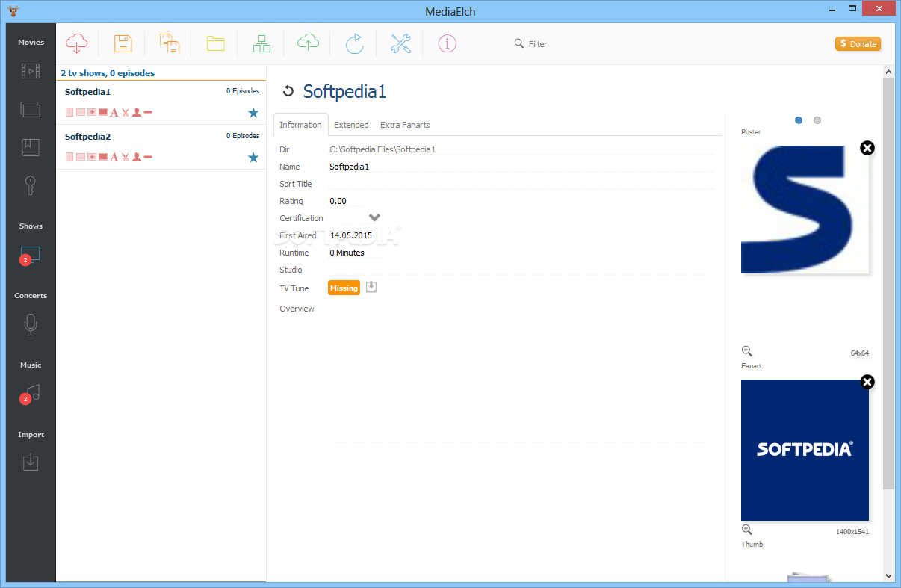The height and width of the screenshot is (588, 901).
Task: Click the red cloud download search toolbar icon
Action: [x=77, y=43]
